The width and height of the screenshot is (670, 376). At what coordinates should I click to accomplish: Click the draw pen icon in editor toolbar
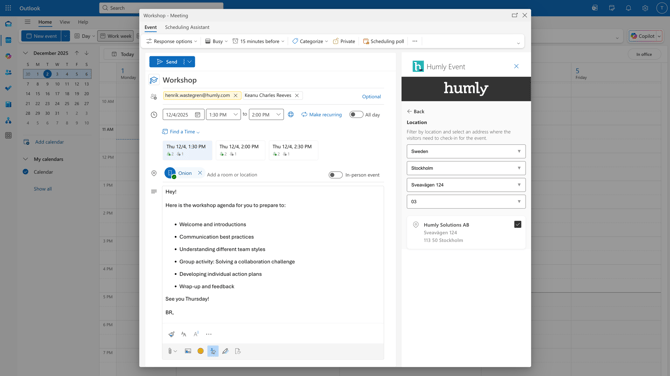coord(225,351)
